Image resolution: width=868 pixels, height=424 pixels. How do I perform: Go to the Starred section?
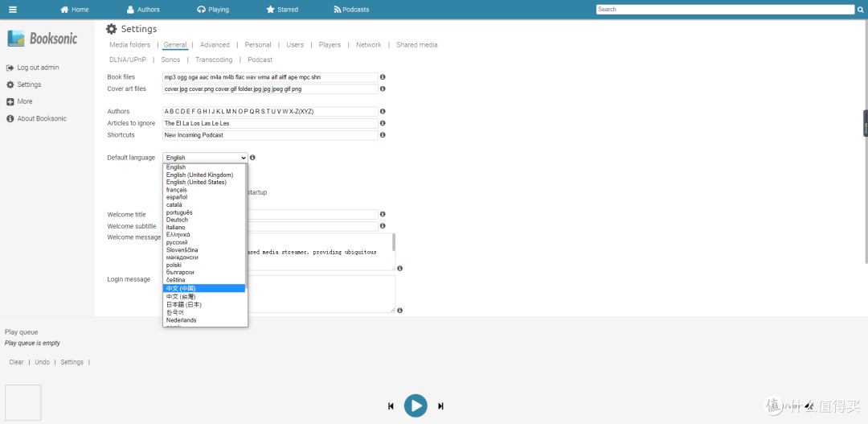coord(282,10)
